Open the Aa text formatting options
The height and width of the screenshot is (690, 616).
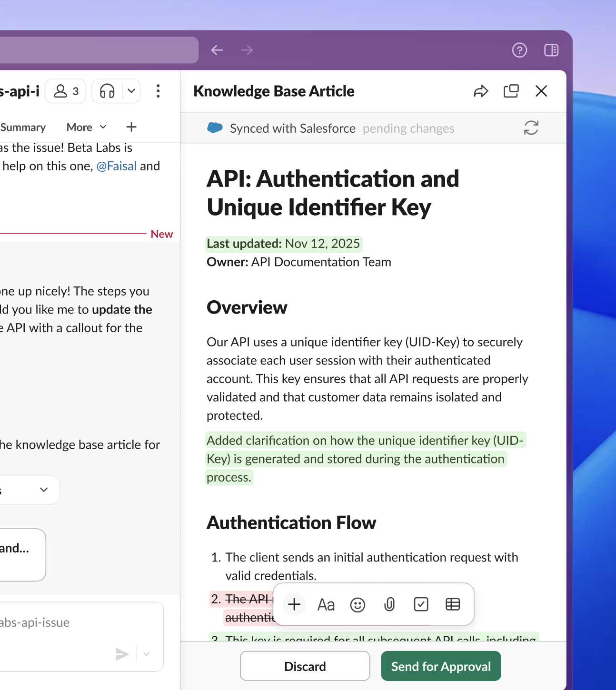point(326,605)
